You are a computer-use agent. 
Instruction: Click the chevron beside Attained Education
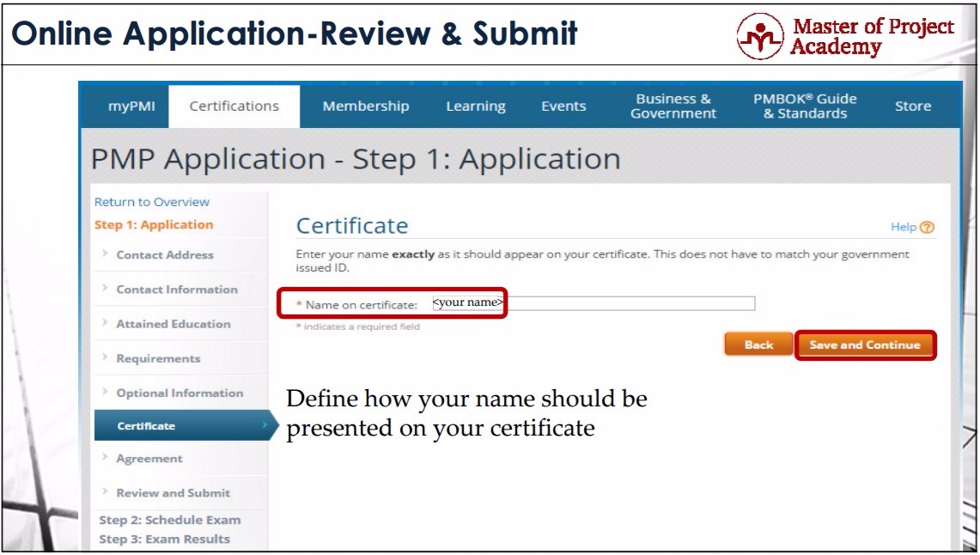pos(105,322)
